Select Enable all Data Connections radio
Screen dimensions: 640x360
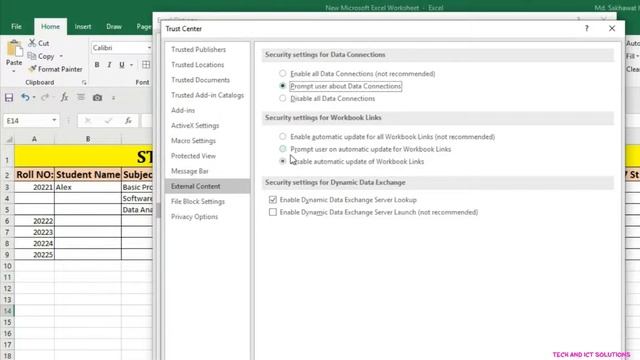[282, 73]
